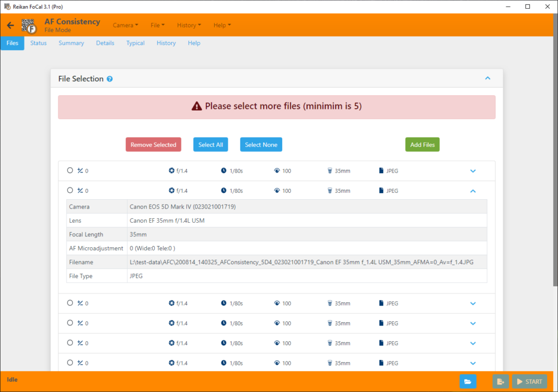Click the plus/minus AFMA icon in the topmost file row
The image size is (558, 392).
(x=80, y=170)
